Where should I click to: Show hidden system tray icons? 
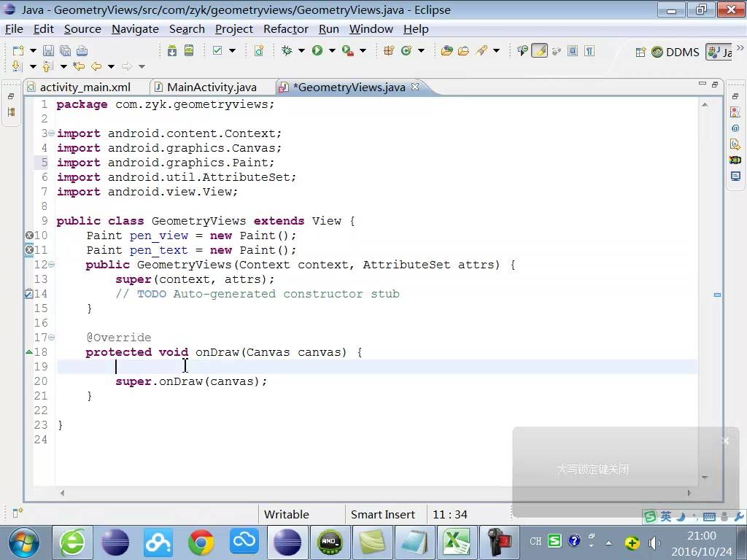tap(609, 542)
